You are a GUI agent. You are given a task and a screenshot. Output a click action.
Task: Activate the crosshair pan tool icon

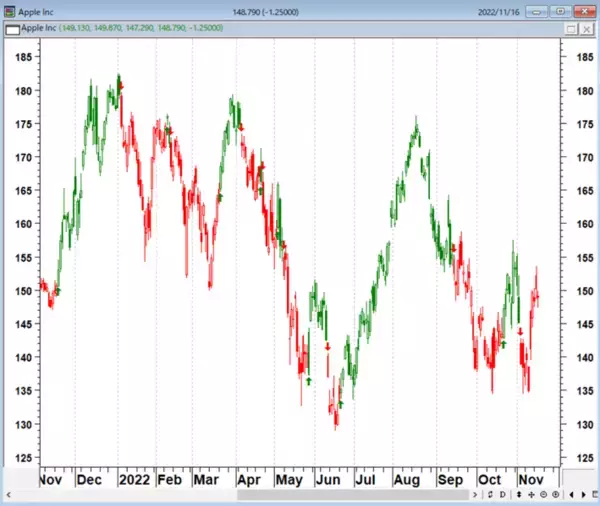[x=531, y=495]
